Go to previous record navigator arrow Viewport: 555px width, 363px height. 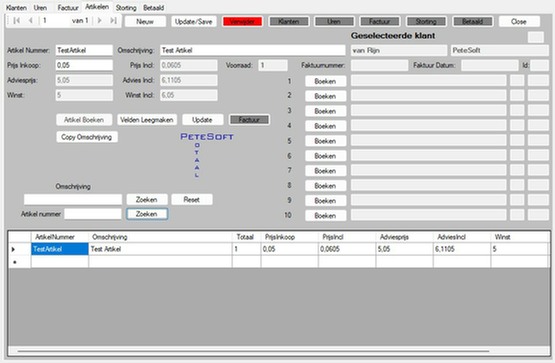click(30, 21)
